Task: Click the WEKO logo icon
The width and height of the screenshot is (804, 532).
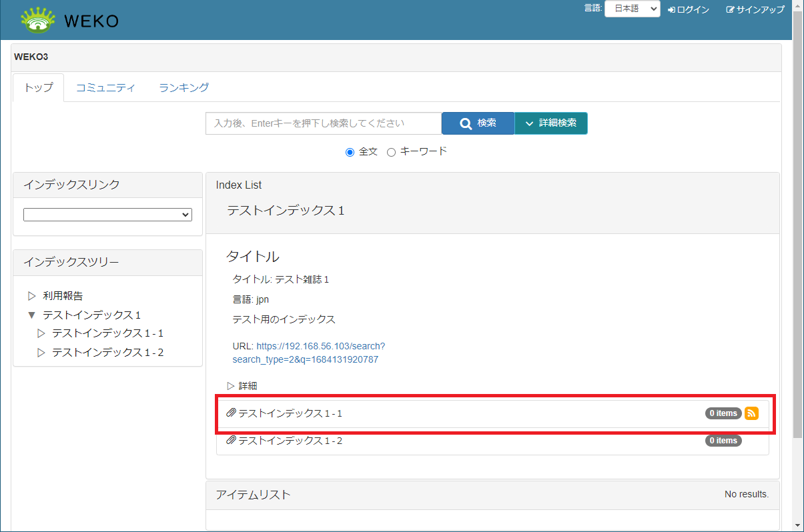Action: coord(38,20)
